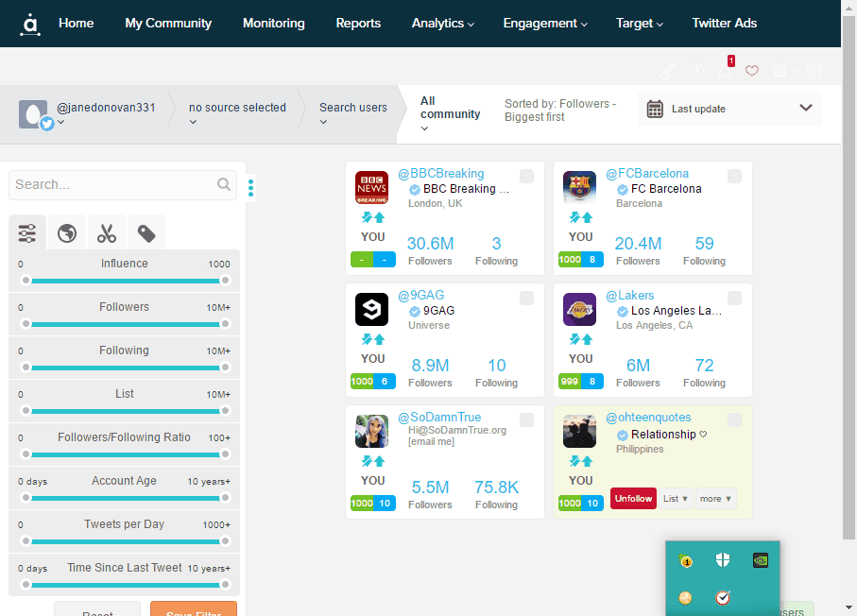Click Sorted by Followers Biggest first text
Screen dimensions: 857x616
click(560, 110)
